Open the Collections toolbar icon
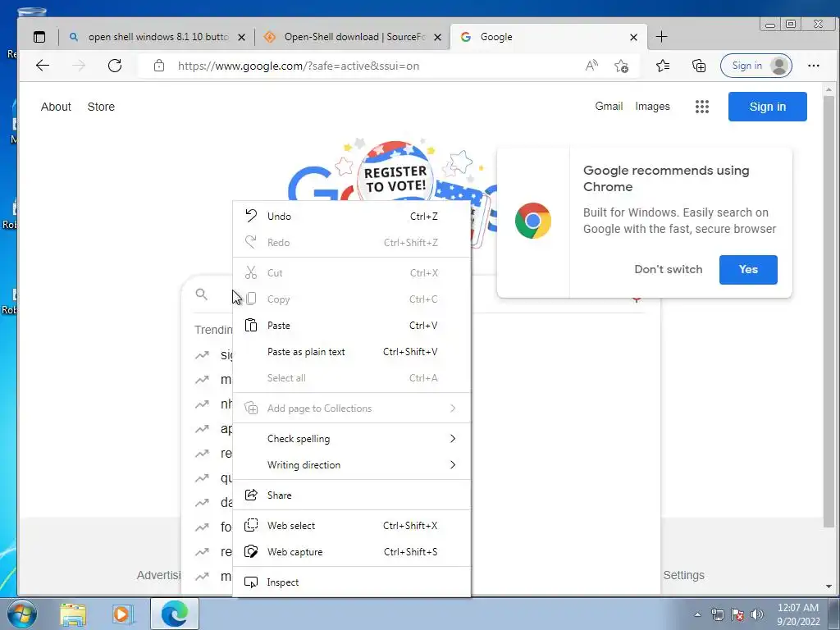840x630 pixels. coord(699,66)
